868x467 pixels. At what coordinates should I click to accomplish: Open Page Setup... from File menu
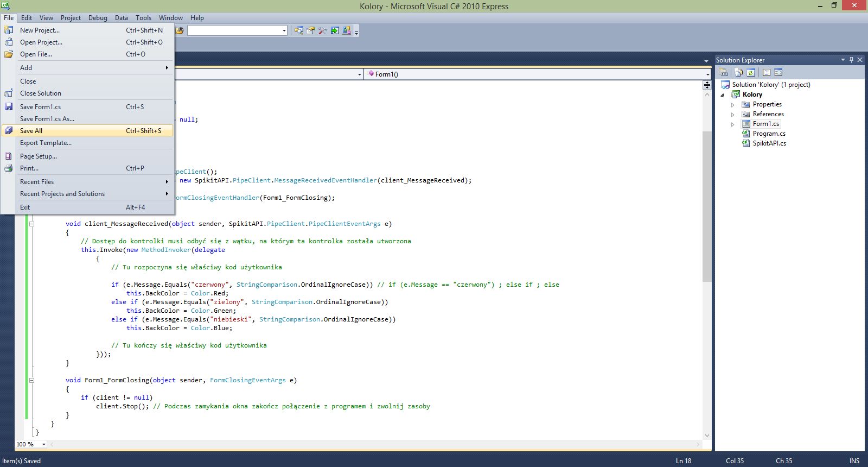87,156
